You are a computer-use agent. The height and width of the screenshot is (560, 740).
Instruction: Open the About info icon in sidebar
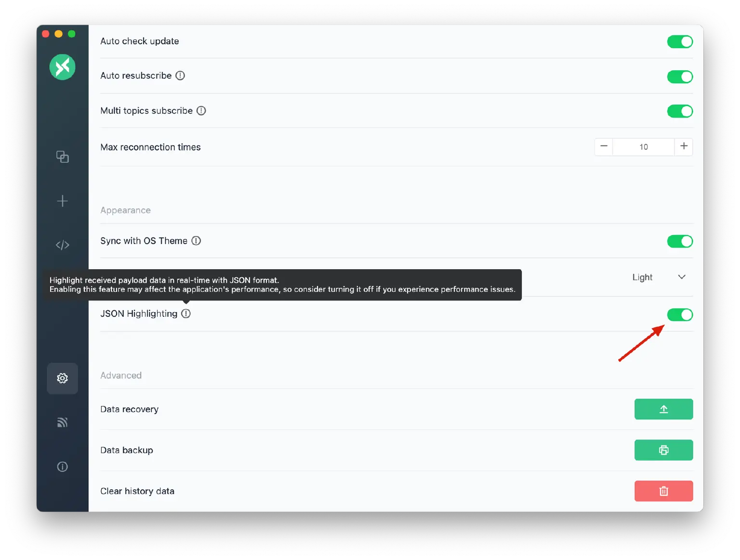tap(62, 467)
